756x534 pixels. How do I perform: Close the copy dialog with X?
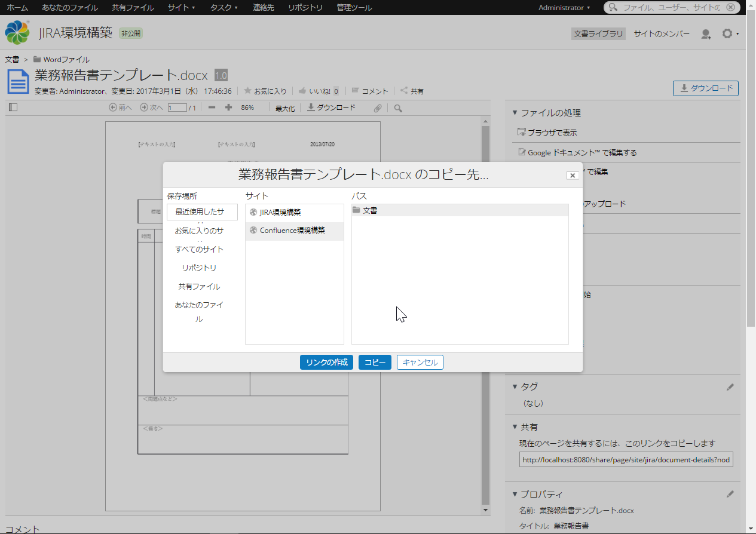coord(573,175)
